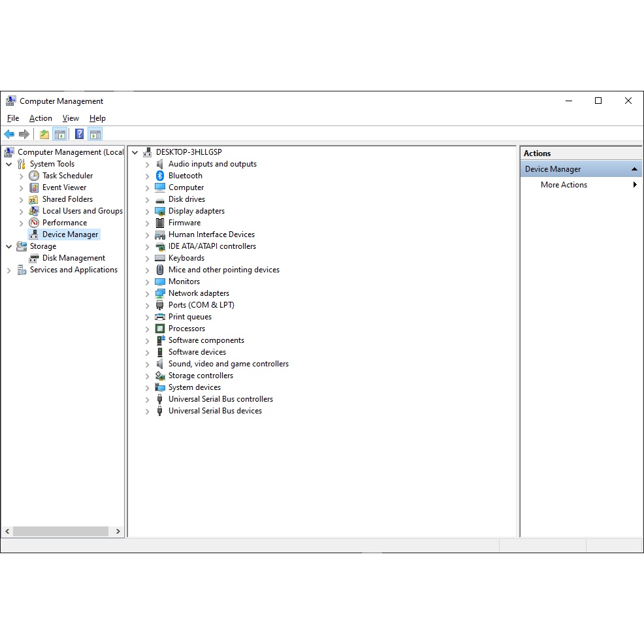Open the View menu

point(71,118)
